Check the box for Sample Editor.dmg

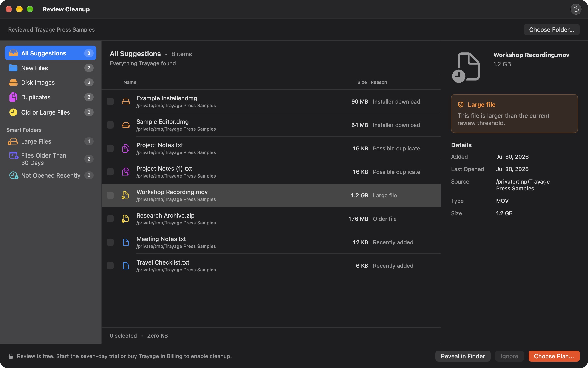point(110,125)
